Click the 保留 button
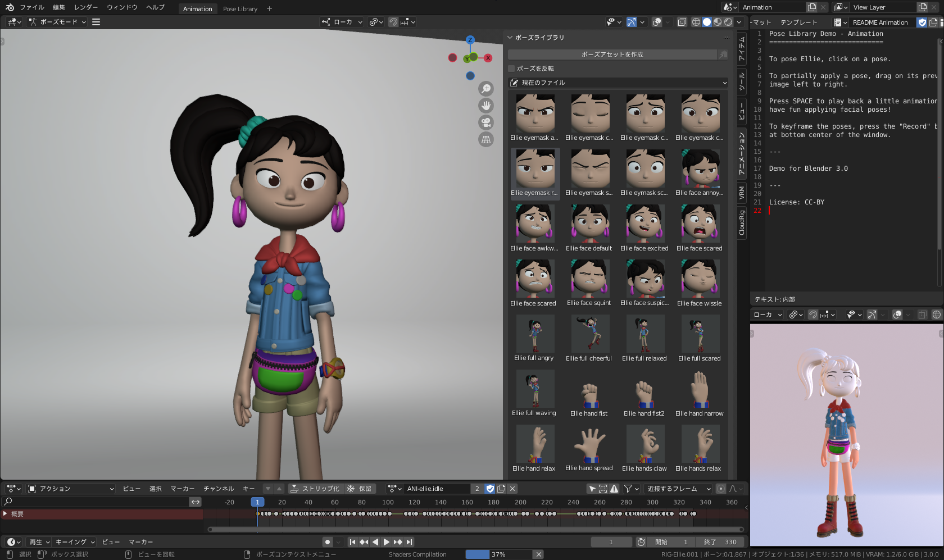 [x=359, y=489]
